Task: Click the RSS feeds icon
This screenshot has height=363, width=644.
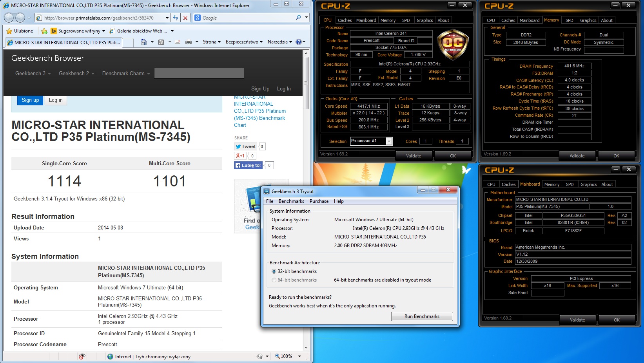Action: 161,42
